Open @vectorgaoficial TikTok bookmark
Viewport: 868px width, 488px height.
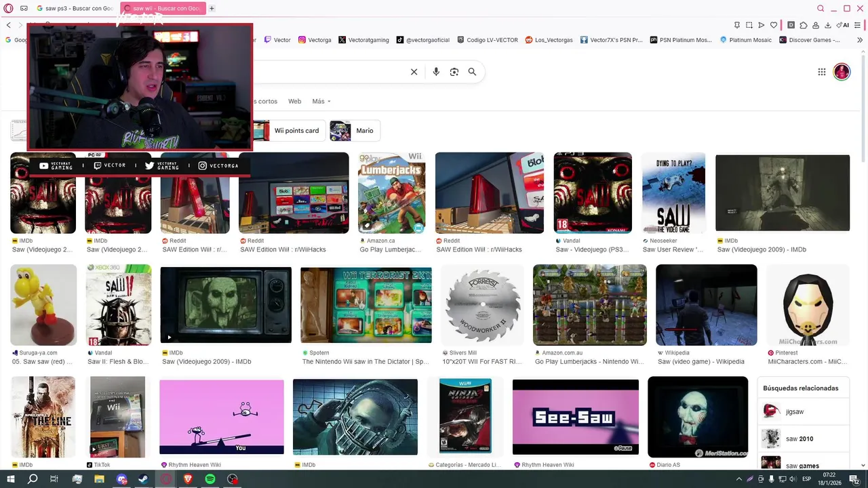click(423, 40)
